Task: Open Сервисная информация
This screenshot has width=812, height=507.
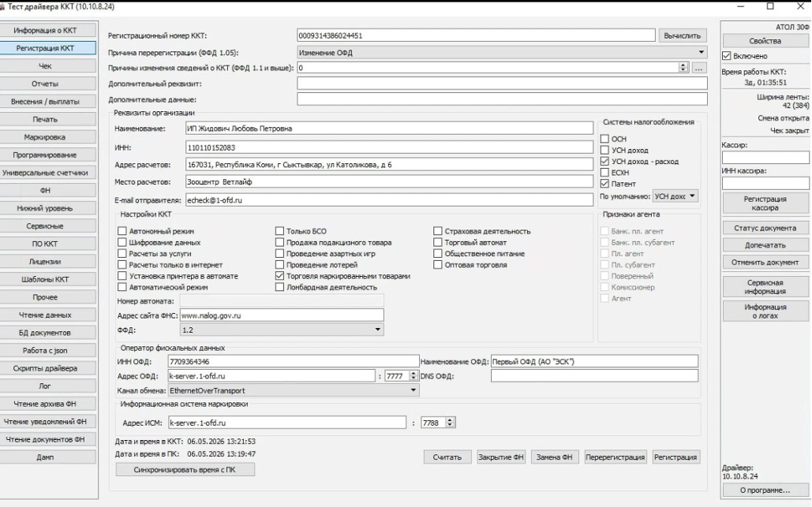Action: point(765,287)
